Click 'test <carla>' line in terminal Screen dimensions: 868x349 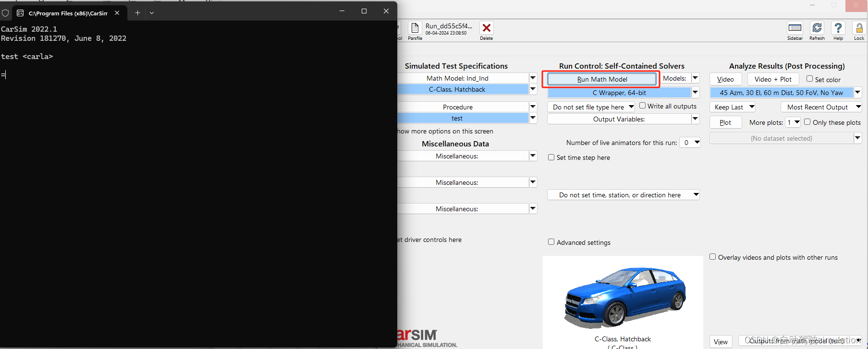point(27,56)
